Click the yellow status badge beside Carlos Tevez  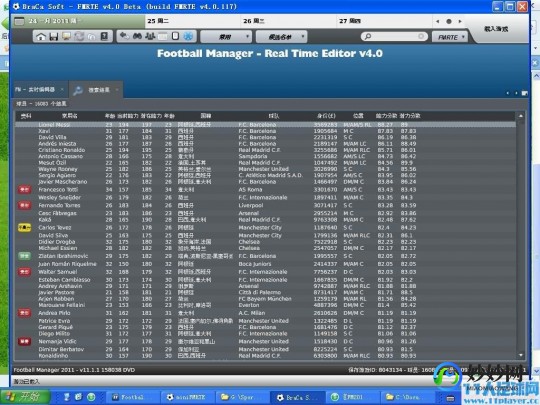pyautogui.click(x=24, y=227)
